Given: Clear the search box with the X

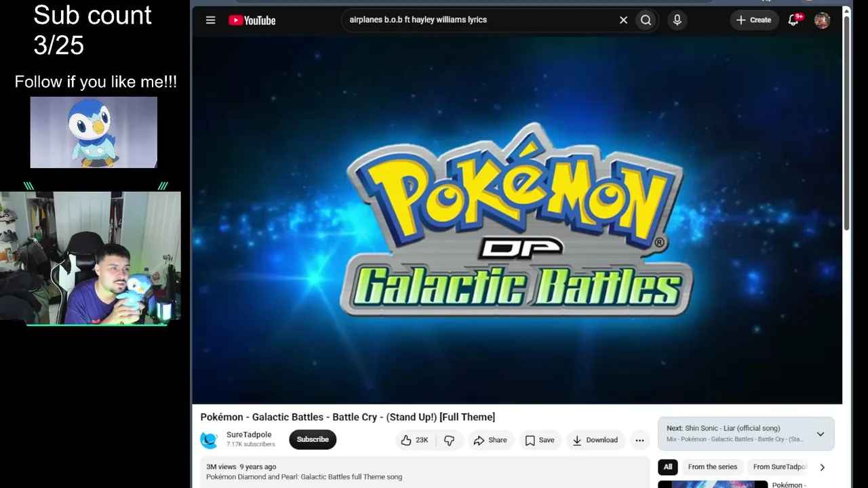Looking at the screenshot, I should coord(623,20).
